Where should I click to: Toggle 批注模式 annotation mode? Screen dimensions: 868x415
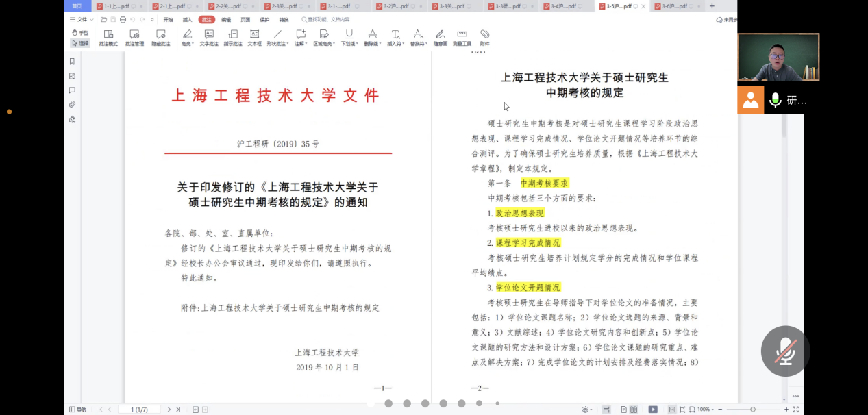tap(108, 37)
